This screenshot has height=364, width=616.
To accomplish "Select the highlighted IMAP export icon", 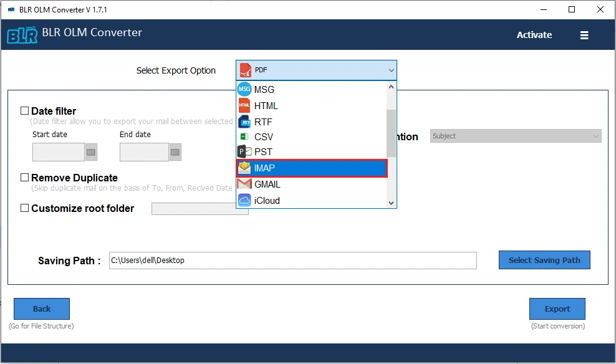I will [244, 168].
